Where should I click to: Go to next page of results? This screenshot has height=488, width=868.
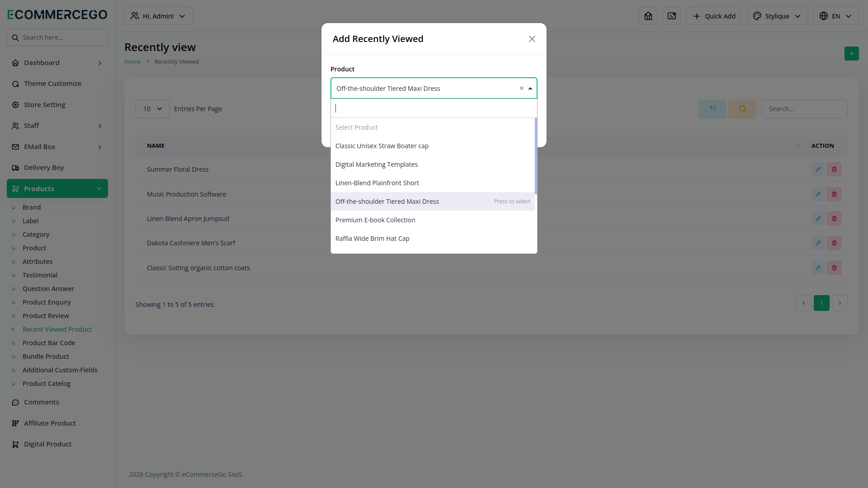pyautogui.click(x=840, y=303)
